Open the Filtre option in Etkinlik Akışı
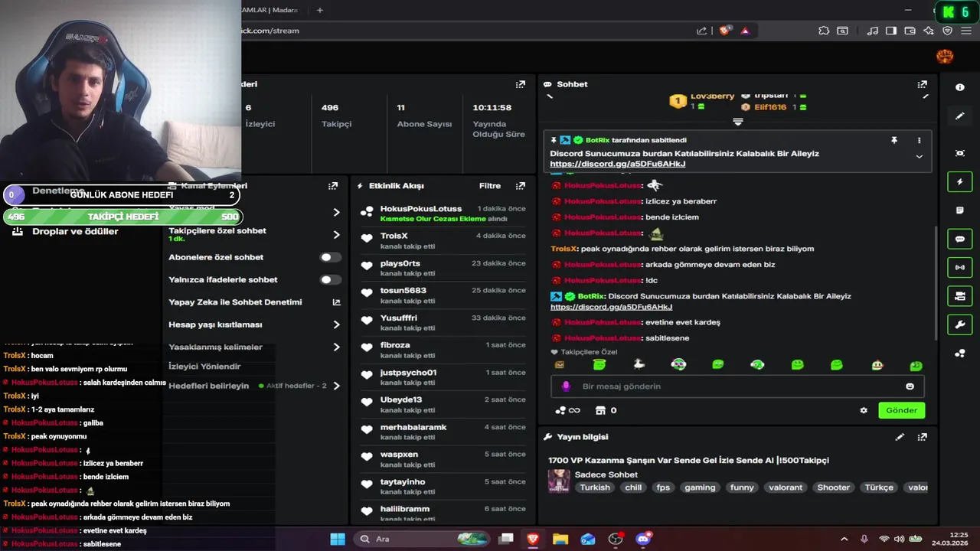This screenshot has width=980, height=551. (x=490, y=186)
